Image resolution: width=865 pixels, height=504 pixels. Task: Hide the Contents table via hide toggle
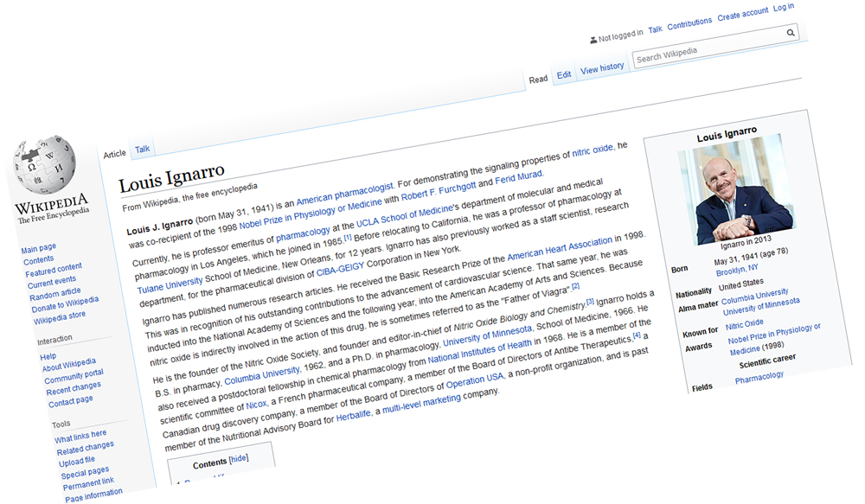238,459
